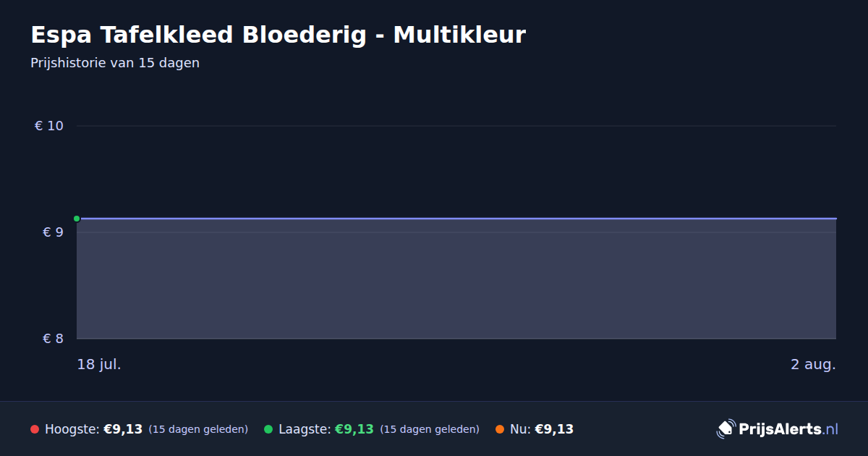Click the Hoogste €9,13 price value

[123, 429]
